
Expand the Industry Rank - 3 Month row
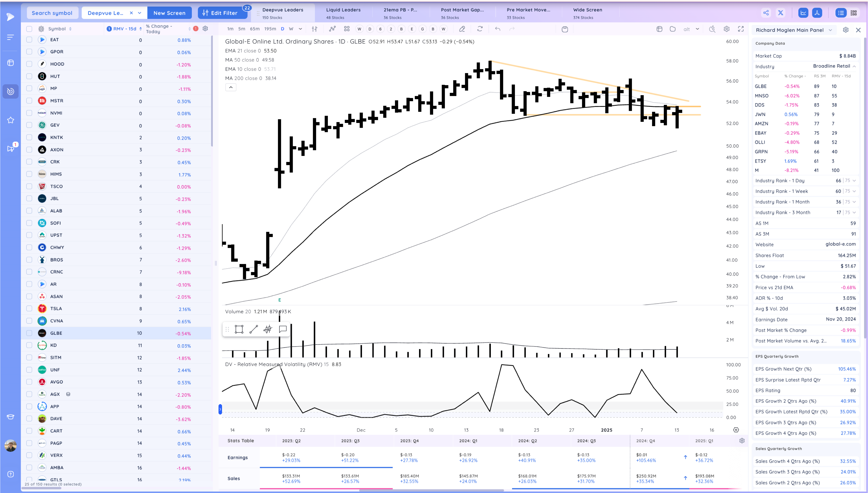click(x=854, y=213)
